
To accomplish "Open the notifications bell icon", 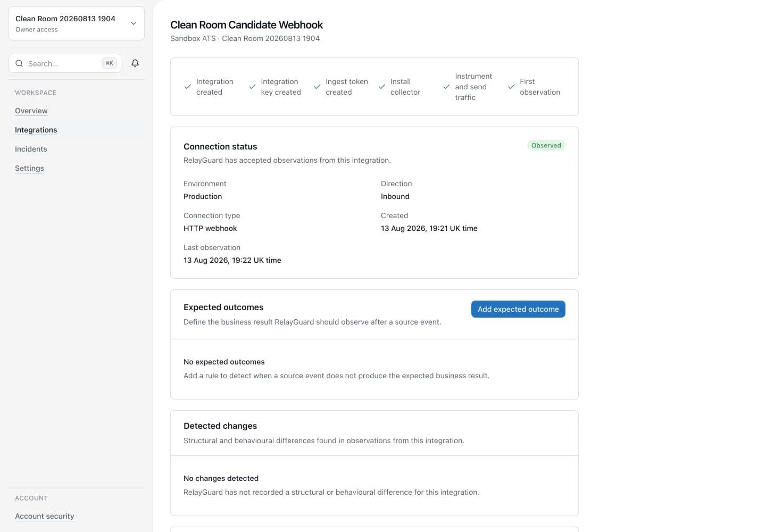I will [x=135, y=63].
